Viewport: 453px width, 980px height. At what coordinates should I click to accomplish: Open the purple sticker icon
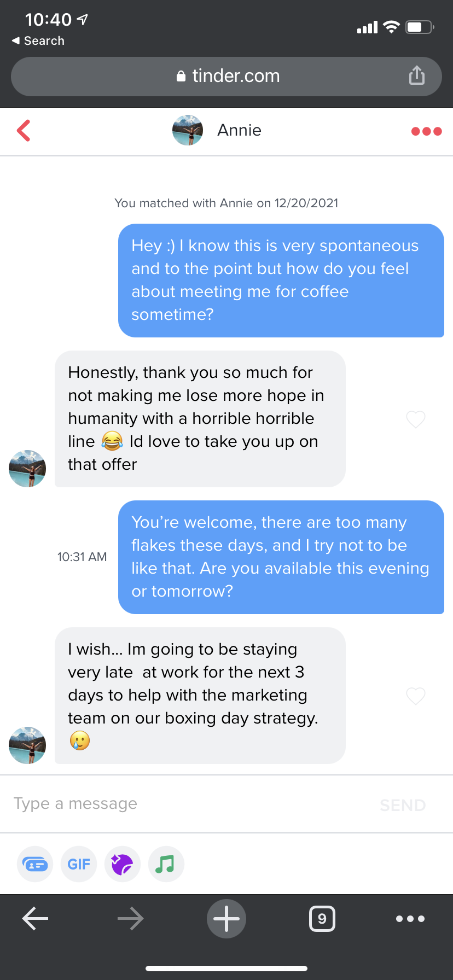click(x=123, y=864)
